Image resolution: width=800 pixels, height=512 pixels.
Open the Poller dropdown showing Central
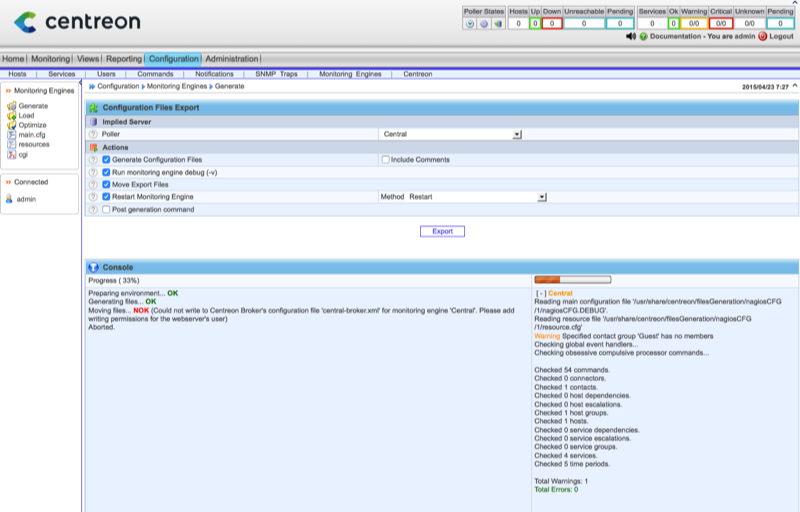point(517,133)
